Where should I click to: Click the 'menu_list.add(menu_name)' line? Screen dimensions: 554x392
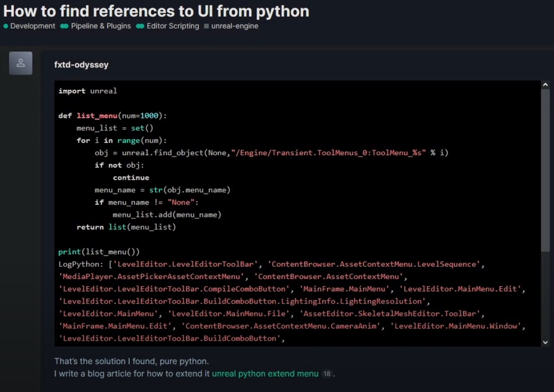coord(166,215)
